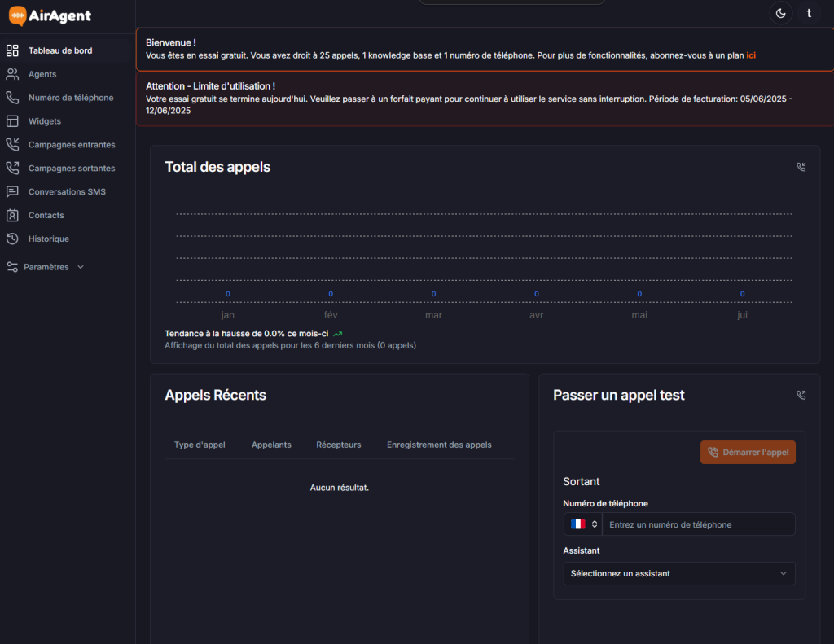
Task: Click the green trend-up arrow icon
Action: point(338,334)
